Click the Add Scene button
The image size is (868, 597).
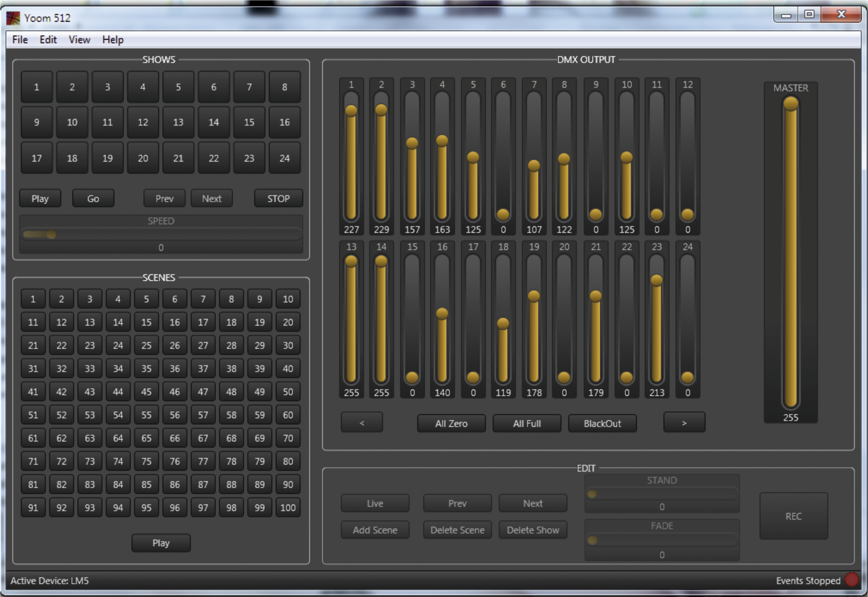point(375,530)
